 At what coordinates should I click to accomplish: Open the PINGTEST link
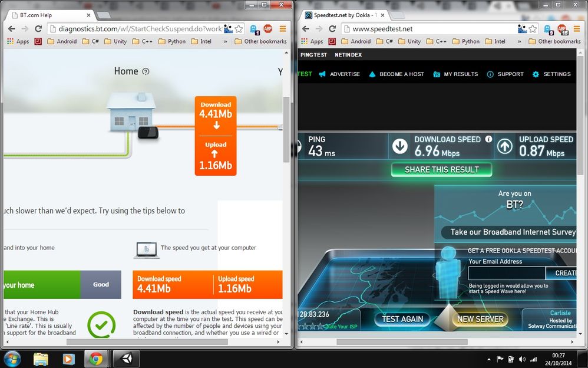click(x=313, y=55)
